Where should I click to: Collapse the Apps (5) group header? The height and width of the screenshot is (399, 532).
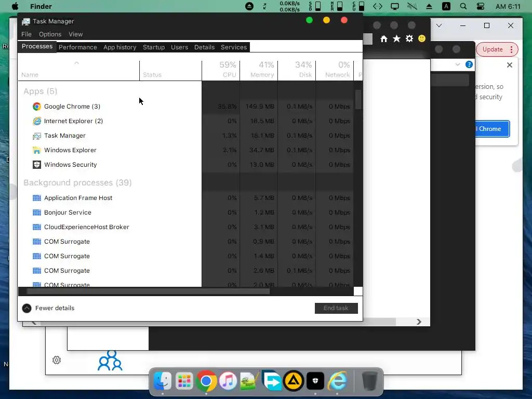[x=40, y=91]
